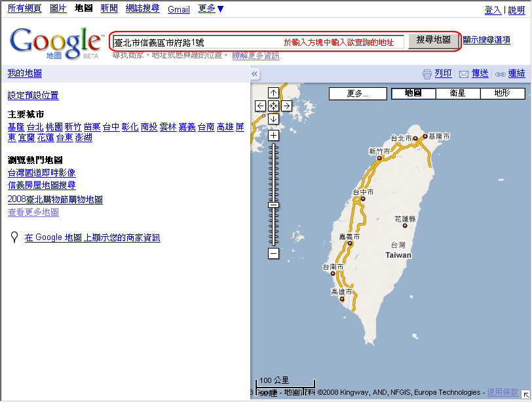Image resolution: width=532 pixels, height=402 pixels.
Task: Click the 瞭解更多資訊 link
Action: coord(256,55)
